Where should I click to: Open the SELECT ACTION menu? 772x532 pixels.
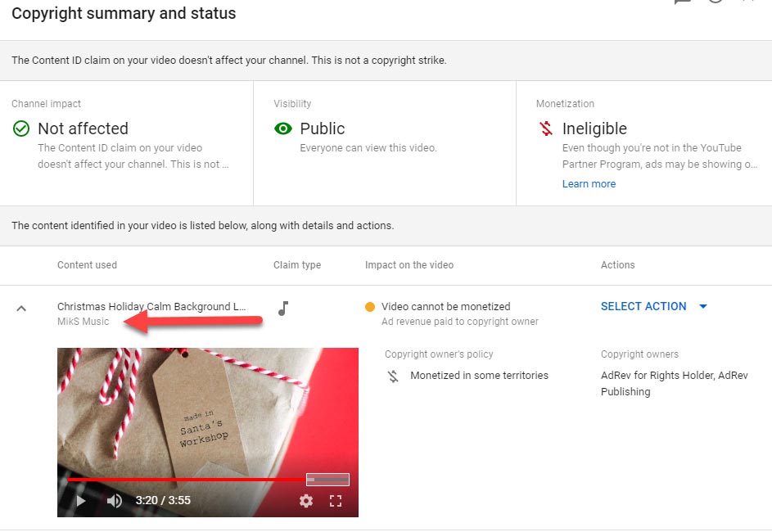point(643,306)
